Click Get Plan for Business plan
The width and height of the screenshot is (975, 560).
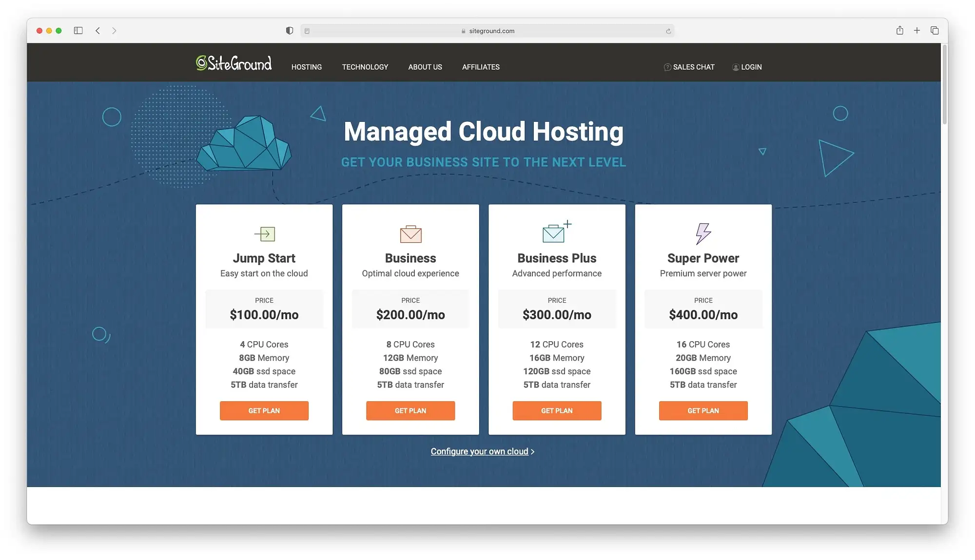[410, 411]
